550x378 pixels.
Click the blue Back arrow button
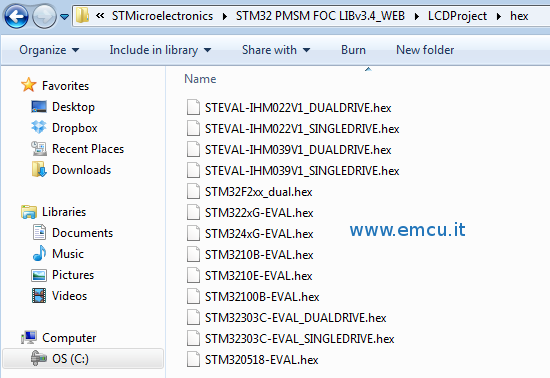coord(16,16)
